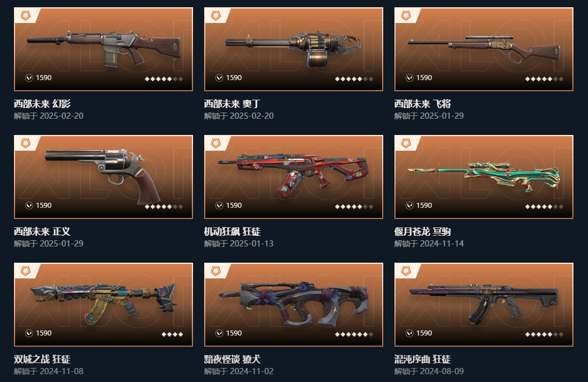Open the 西部未来 幻影 rifle skin thumbnail
This screenshot has height=382, width=588.
[x=104, y=49]
